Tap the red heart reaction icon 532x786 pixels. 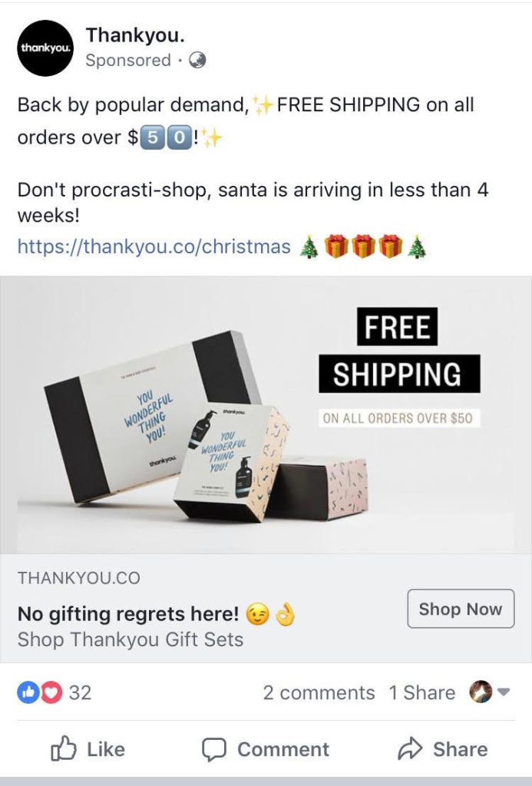coord(51,692)
